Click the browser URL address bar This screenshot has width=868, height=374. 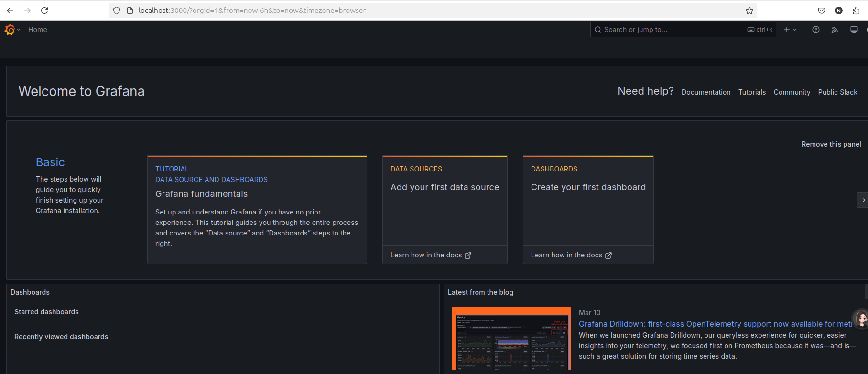[433, 11]
